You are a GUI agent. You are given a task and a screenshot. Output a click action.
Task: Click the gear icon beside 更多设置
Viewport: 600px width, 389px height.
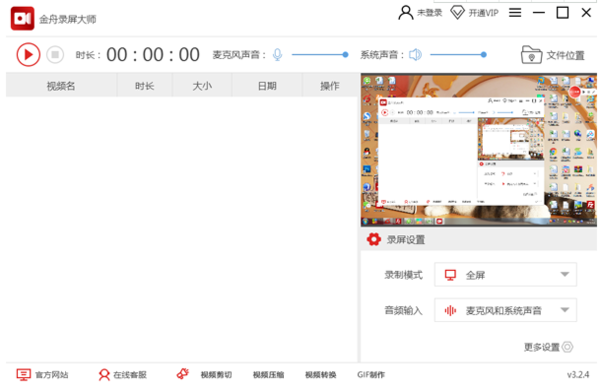567,347
